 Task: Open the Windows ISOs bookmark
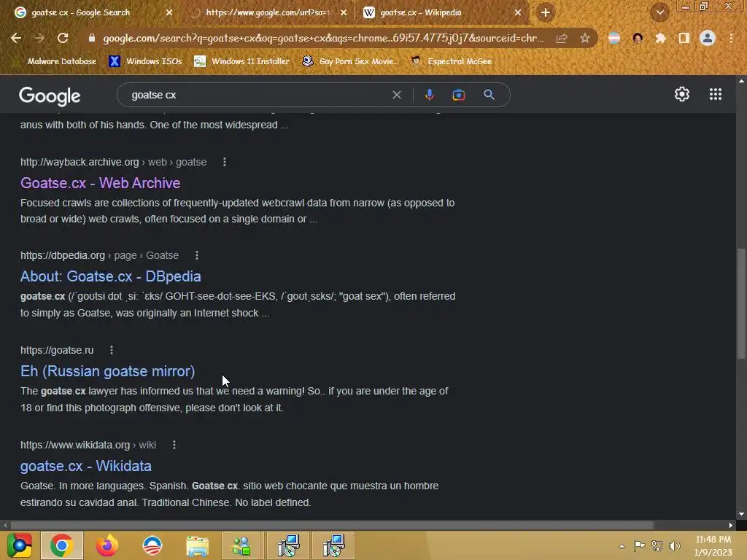[145, 61]
